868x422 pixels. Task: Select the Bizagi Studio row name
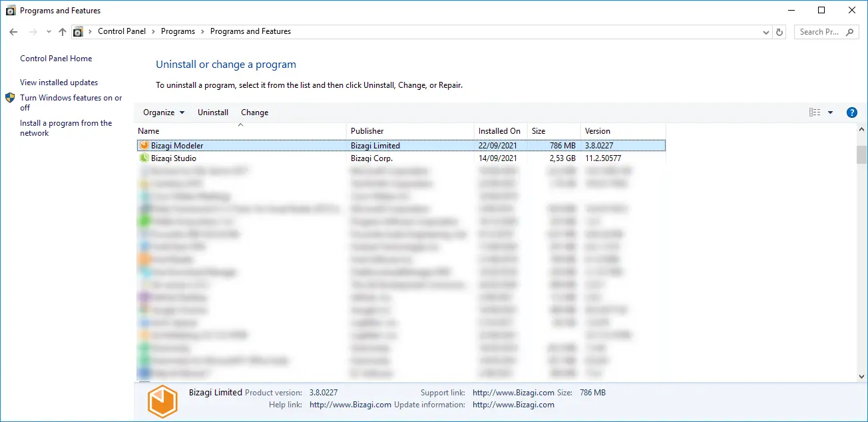pyautogui.click(x=174, y=158)
